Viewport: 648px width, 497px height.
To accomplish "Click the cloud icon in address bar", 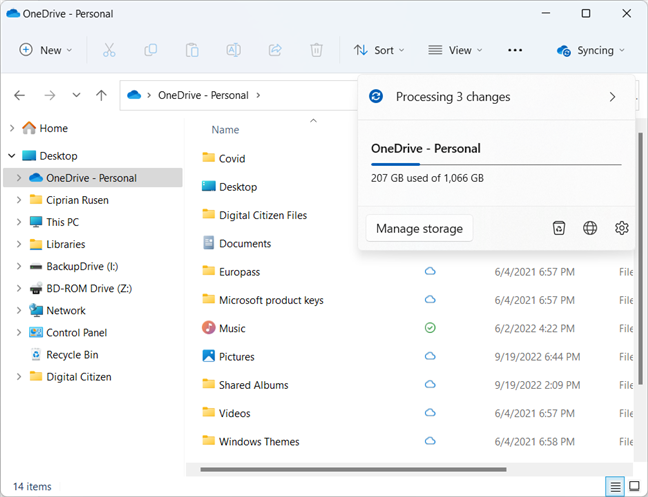I will coord(134,95).
